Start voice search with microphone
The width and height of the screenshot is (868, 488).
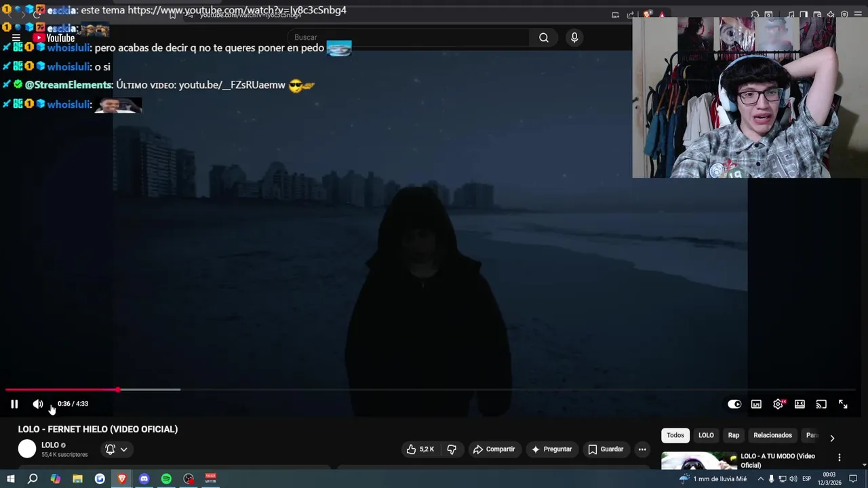574,37
